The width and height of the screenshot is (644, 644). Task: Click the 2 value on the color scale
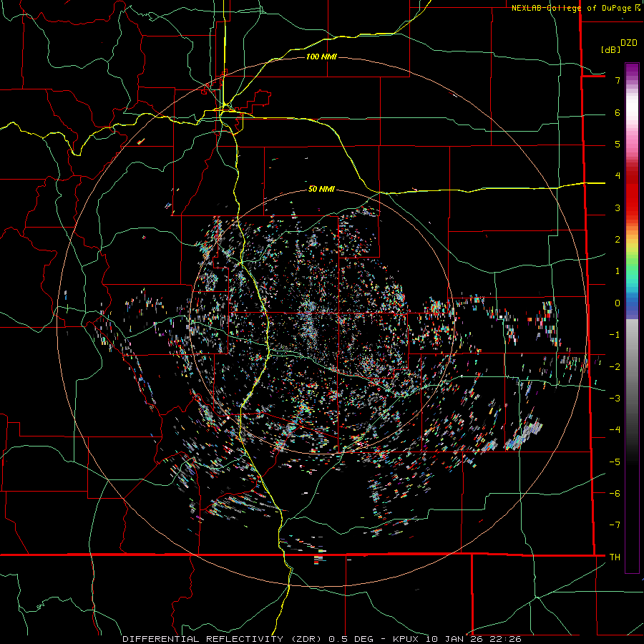(618, 240)
